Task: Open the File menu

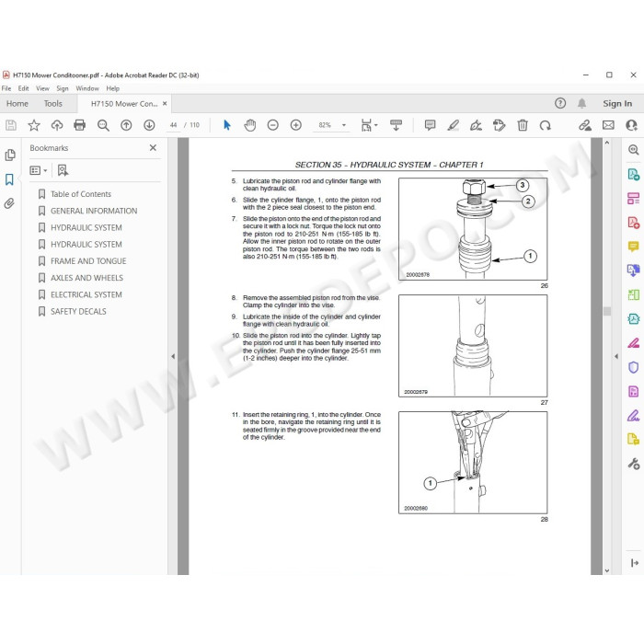Action: [6, 88]
